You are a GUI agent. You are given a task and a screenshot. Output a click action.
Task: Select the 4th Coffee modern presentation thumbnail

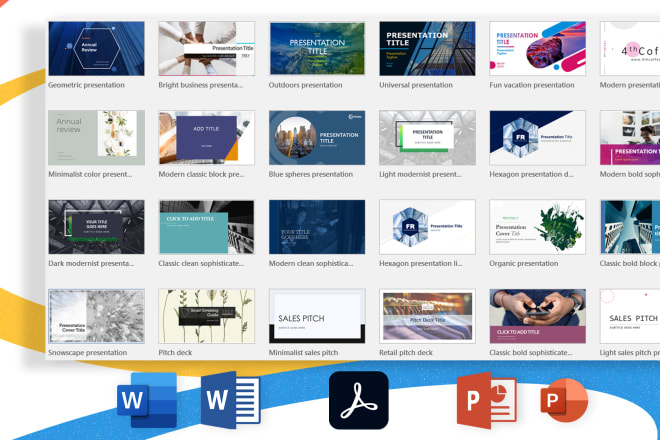pos(630,49)
